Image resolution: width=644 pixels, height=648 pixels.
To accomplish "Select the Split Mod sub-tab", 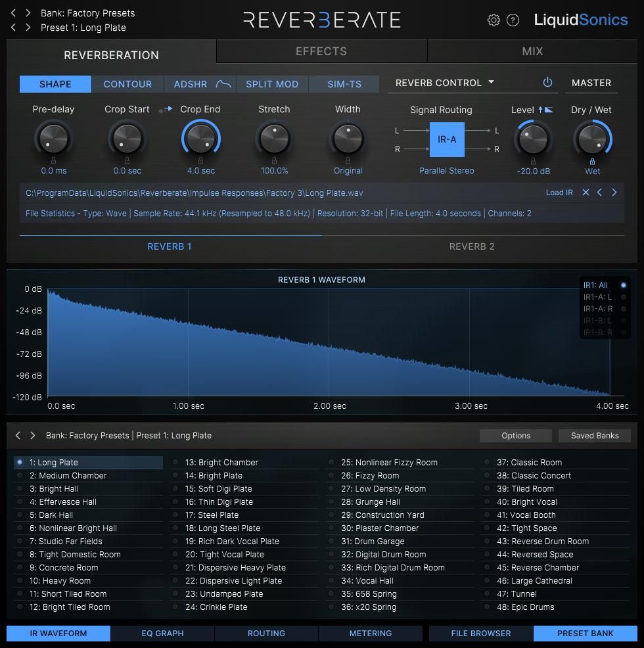I will click(272, 84).
